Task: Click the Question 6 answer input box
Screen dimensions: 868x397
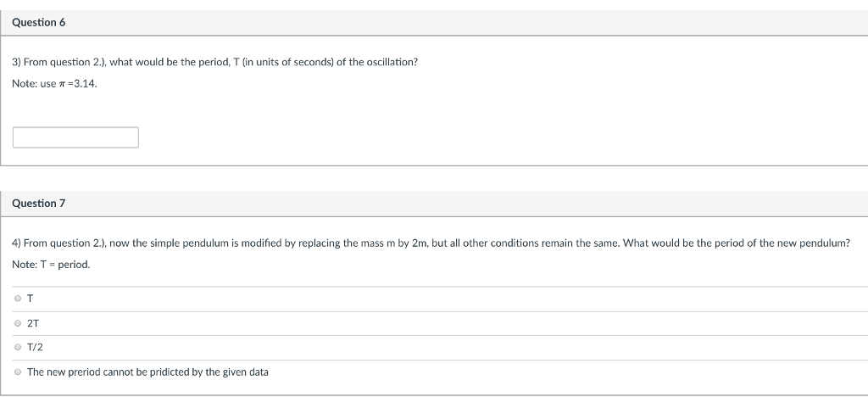Action: click(75, 137)
